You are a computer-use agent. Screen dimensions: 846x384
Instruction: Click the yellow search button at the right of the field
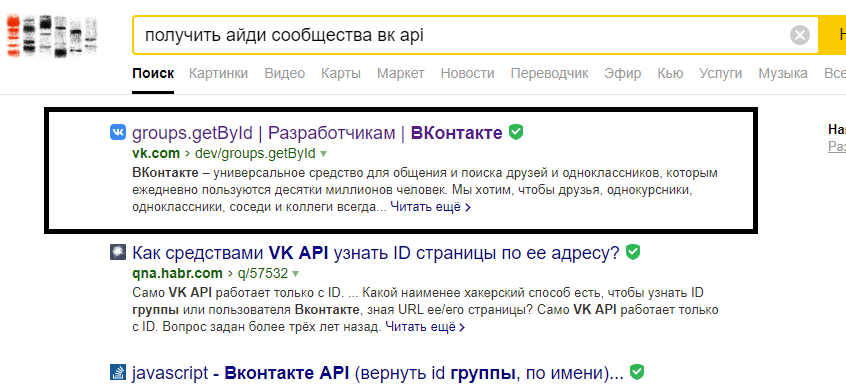pos(831,36)
